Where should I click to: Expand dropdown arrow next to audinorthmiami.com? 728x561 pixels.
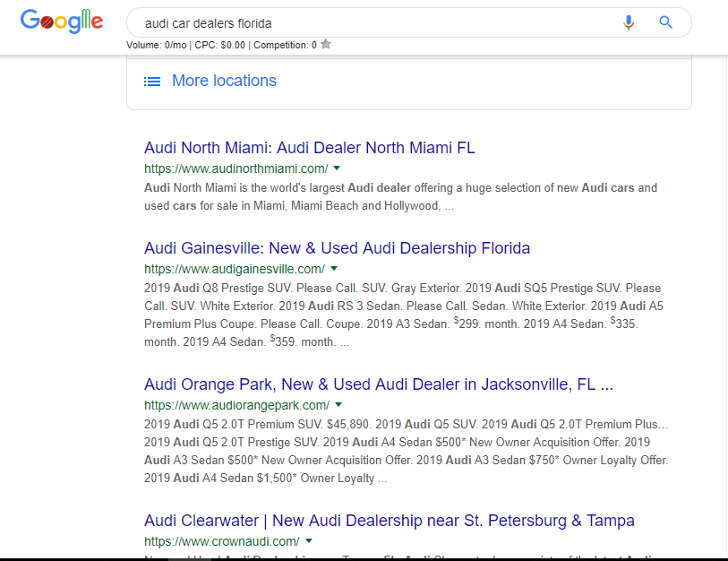[337, 168]
